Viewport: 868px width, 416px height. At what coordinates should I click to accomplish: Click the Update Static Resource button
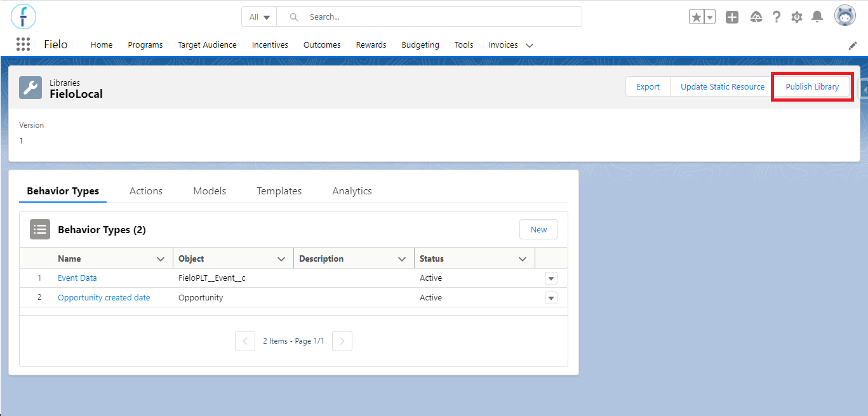pos(723,87)
